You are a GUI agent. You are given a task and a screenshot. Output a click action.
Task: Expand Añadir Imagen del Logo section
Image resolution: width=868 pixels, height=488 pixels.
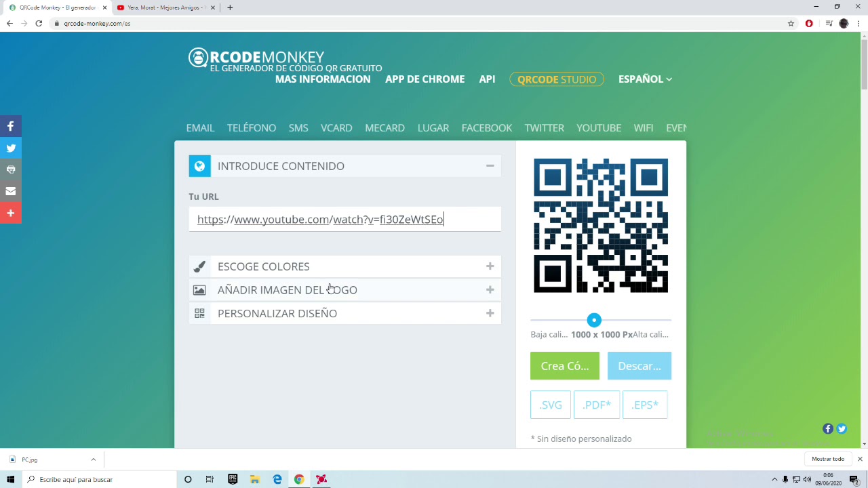[x=490, y=290]
